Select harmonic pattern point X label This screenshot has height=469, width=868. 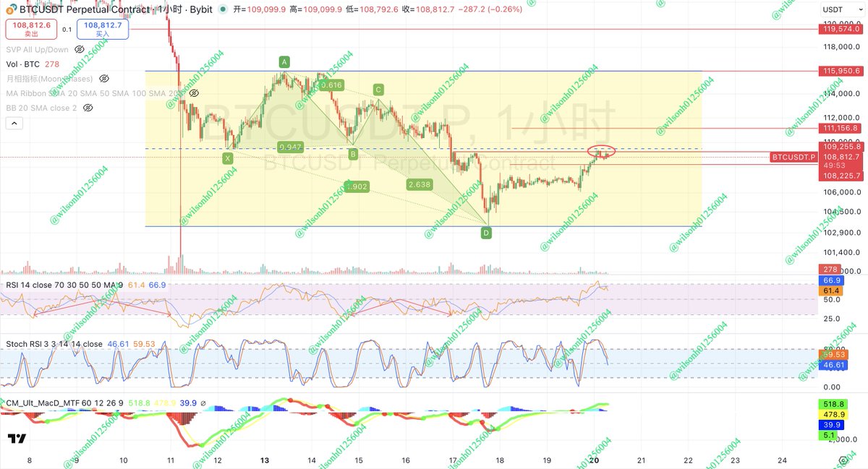point(229,158)
